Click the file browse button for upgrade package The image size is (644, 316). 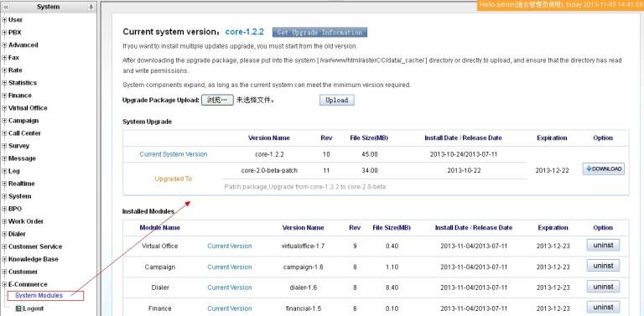pyautogui.click(x=217, y=100)
